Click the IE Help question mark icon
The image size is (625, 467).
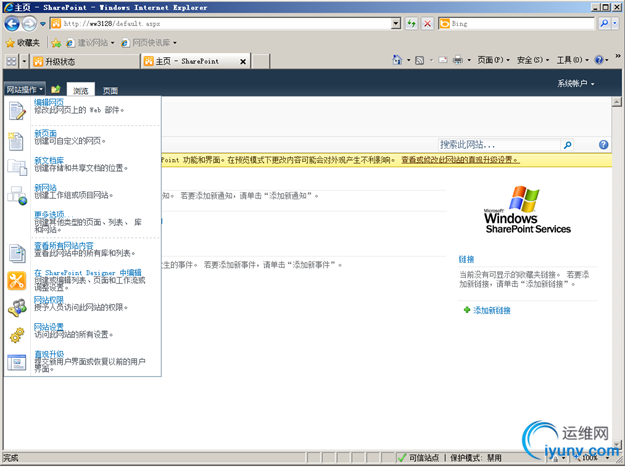[x=599, y=60]
